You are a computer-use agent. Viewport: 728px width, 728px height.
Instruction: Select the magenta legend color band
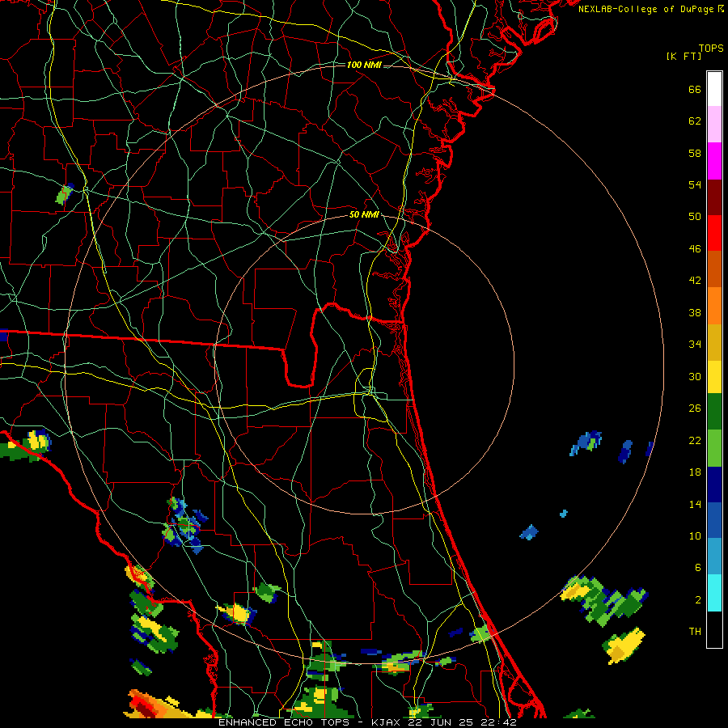click(714, 161)
